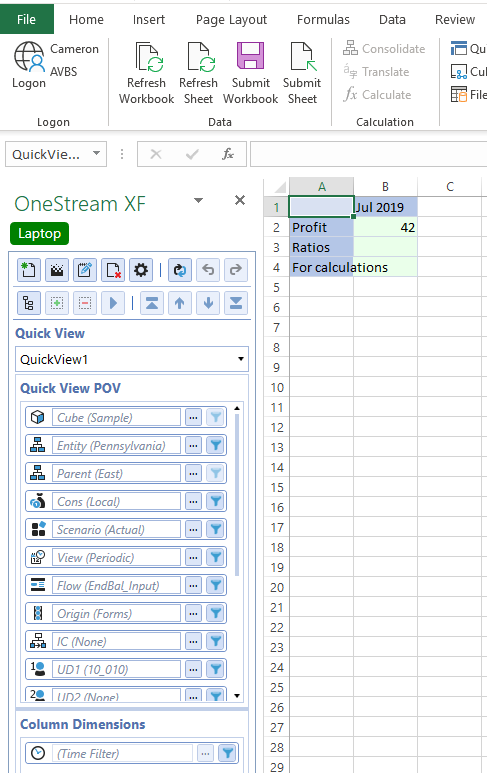
Task: Click the green plus selection icon
Action: pos(57,303)
